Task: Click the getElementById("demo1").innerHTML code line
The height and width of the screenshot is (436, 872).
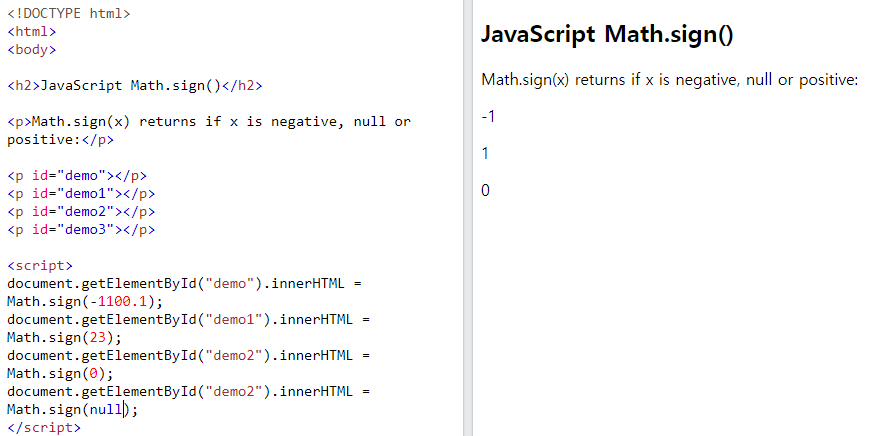Action: tap(189, 320)
